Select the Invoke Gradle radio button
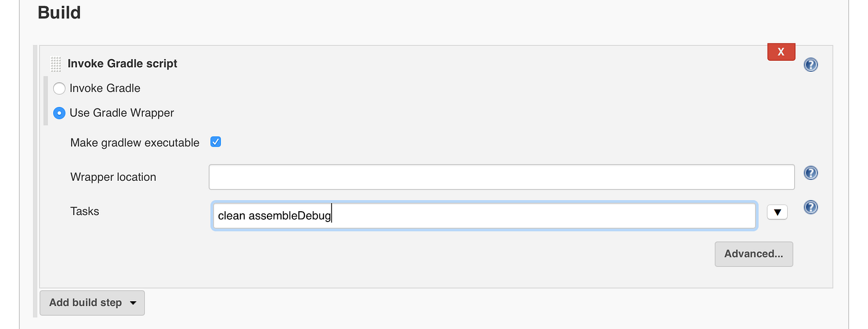 point(59,88)
